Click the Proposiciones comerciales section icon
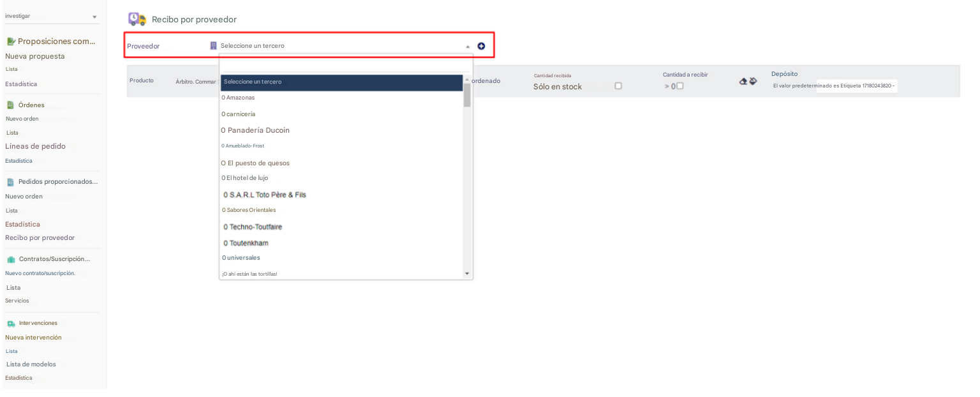 [11, 41]
